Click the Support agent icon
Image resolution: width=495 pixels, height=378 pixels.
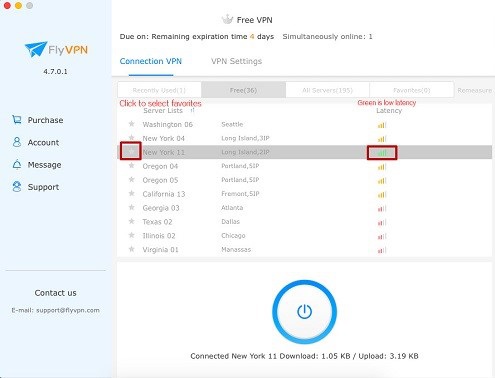coord(17,187)
